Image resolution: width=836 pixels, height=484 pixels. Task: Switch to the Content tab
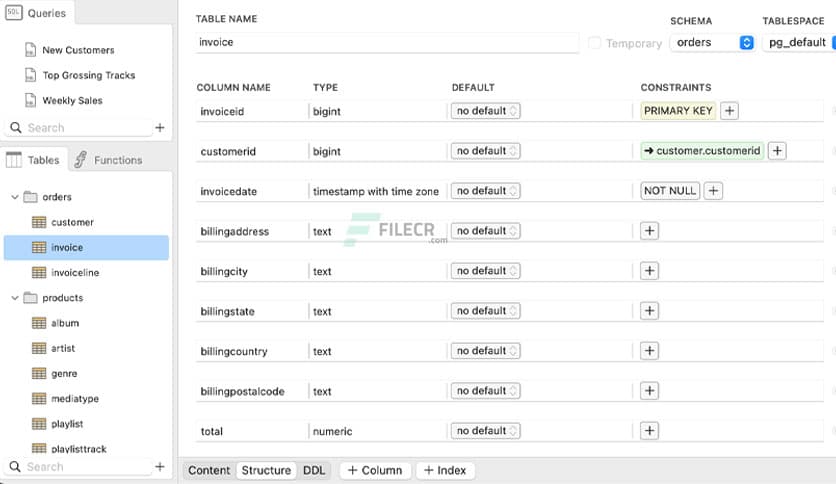coord(209,470)
